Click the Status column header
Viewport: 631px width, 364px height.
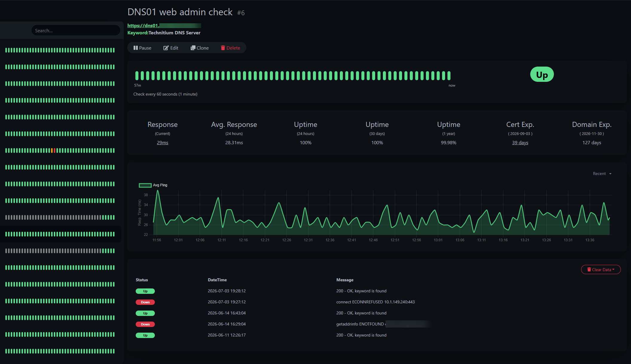coord(142,280)
